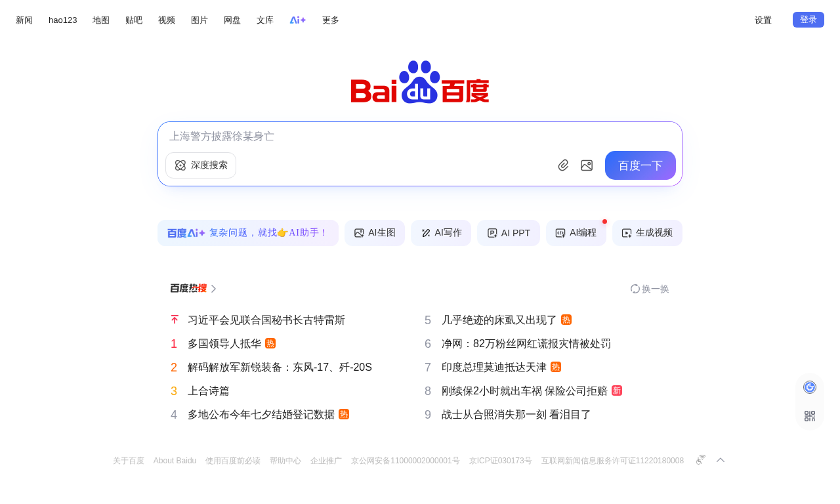Click the accessibility icon in footer
Screen dimensions: 840x504
(701, 460)
